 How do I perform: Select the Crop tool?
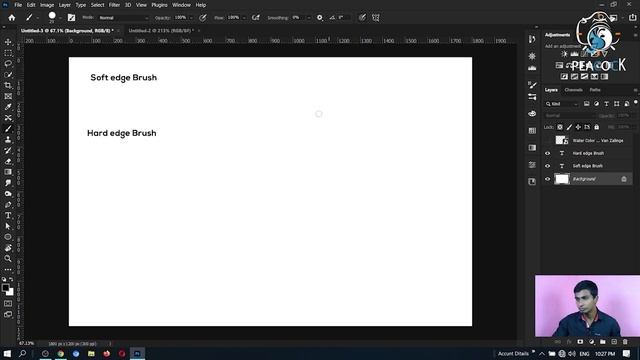(x=8, y=85)
